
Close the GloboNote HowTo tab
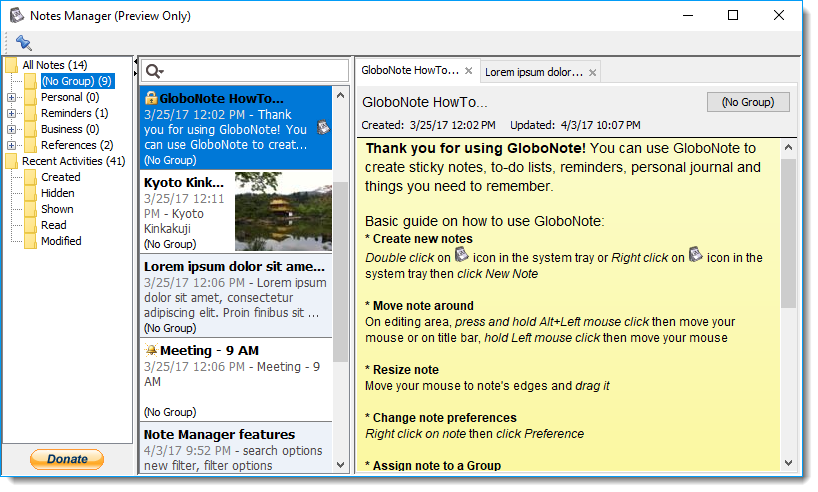(468, 71)
